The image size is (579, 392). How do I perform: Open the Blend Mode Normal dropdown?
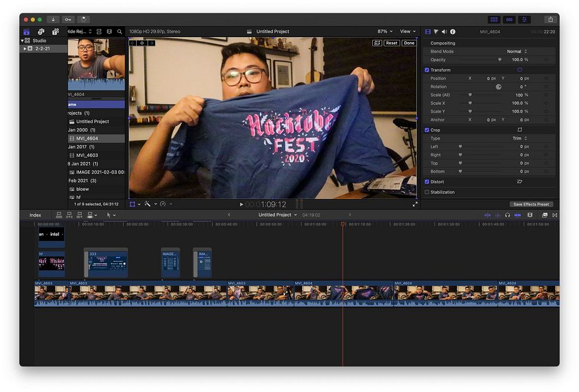point(516,52)
